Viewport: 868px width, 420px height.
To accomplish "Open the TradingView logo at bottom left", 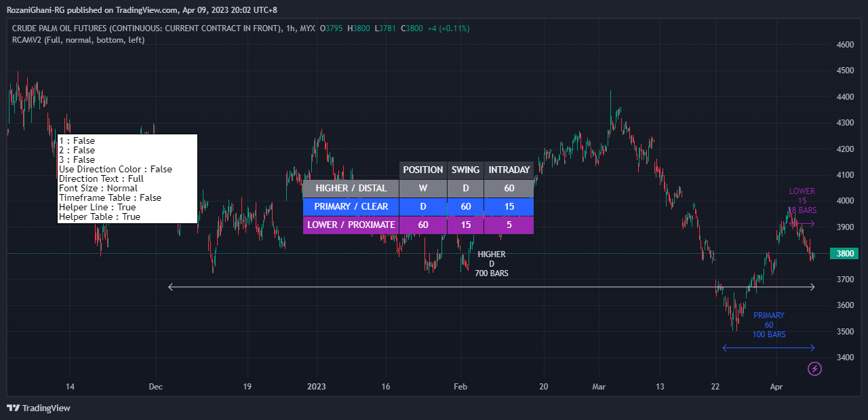I will (39, 408).
